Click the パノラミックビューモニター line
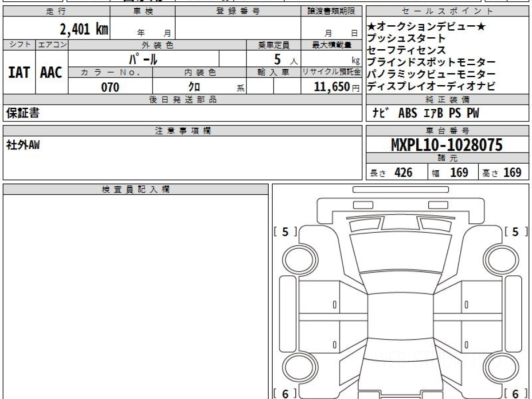The height and width of the screenshot is (399, 532). [431, 74]
